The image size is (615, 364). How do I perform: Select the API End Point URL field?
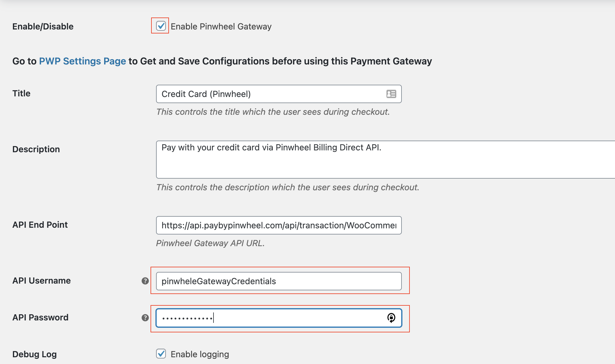tap(279, 225)
